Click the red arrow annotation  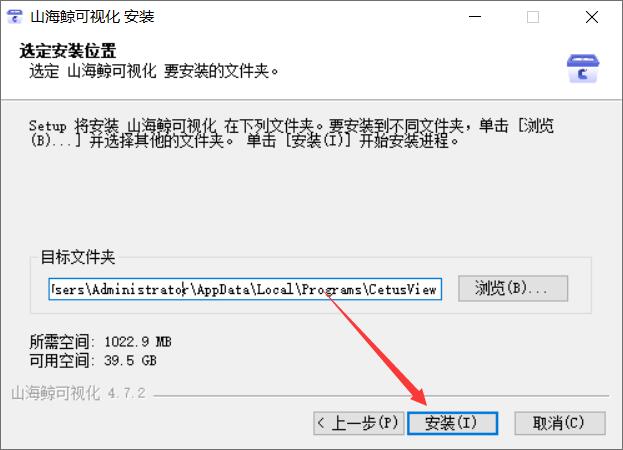click(375, 348)
